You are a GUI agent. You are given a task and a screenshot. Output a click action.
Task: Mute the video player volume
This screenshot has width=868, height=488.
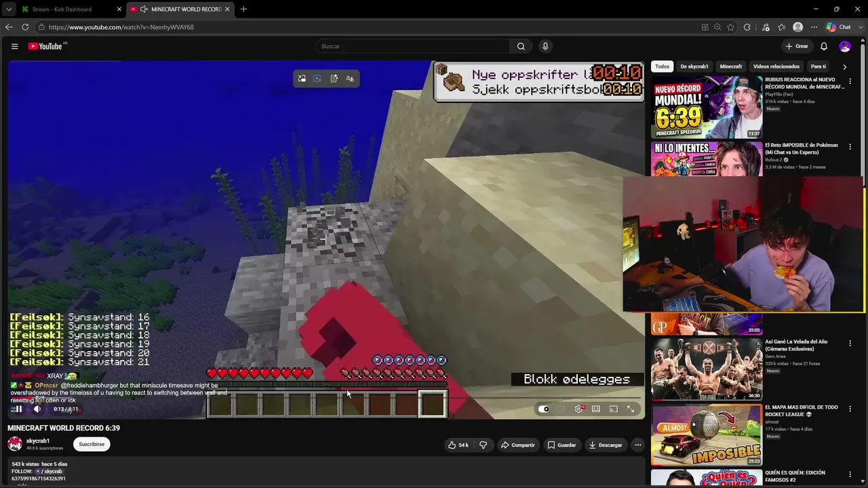pyautogui.click(x=37, y=409)
